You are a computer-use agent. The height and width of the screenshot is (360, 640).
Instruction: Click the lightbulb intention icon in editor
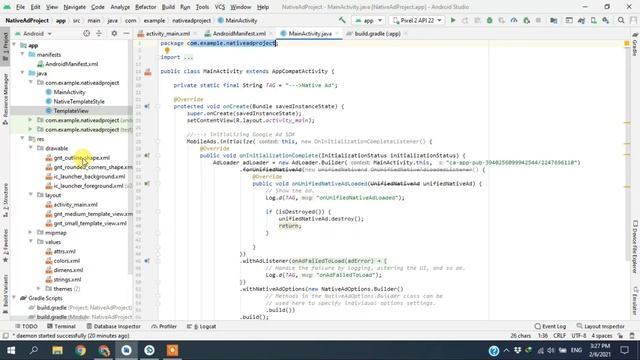point(167,51)
